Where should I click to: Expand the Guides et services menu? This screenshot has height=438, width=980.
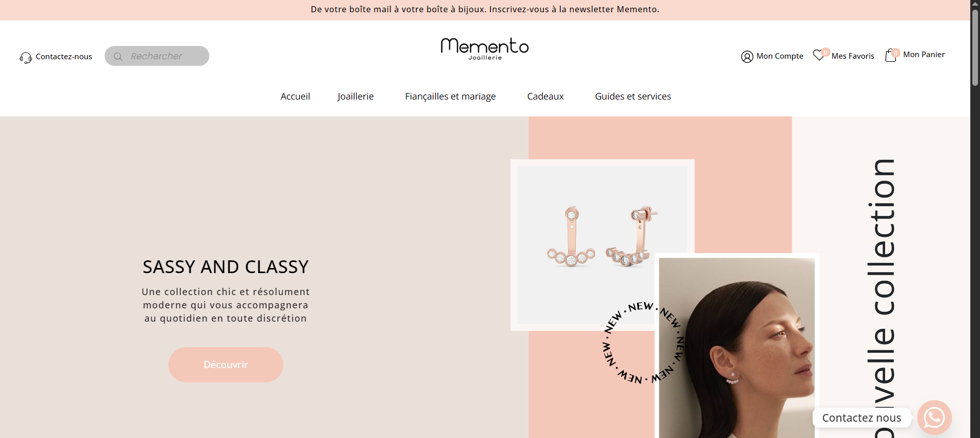[x=633, y=96]
